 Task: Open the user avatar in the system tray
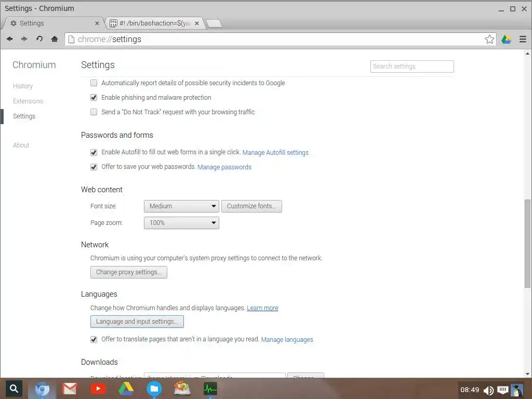tap(517, 390)
